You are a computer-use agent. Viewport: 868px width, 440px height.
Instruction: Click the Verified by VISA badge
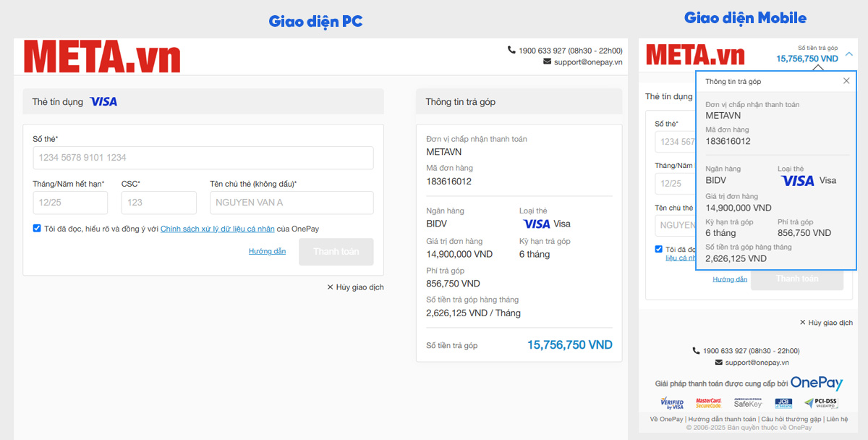pos(672,403)
